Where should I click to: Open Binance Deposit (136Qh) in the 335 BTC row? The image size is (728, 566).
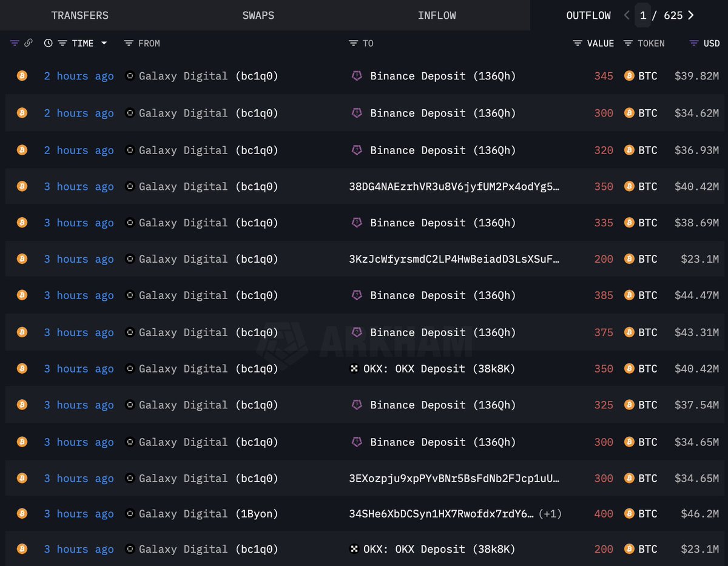tap(443, 223)
